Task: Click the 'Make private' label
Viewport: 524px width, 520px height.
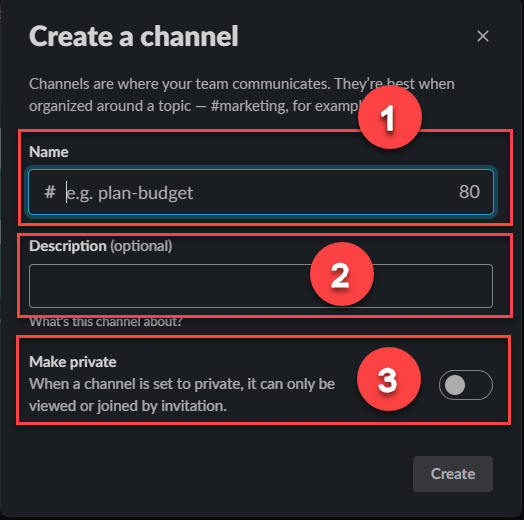Action: pyautogui.click(x=73, y=362)
